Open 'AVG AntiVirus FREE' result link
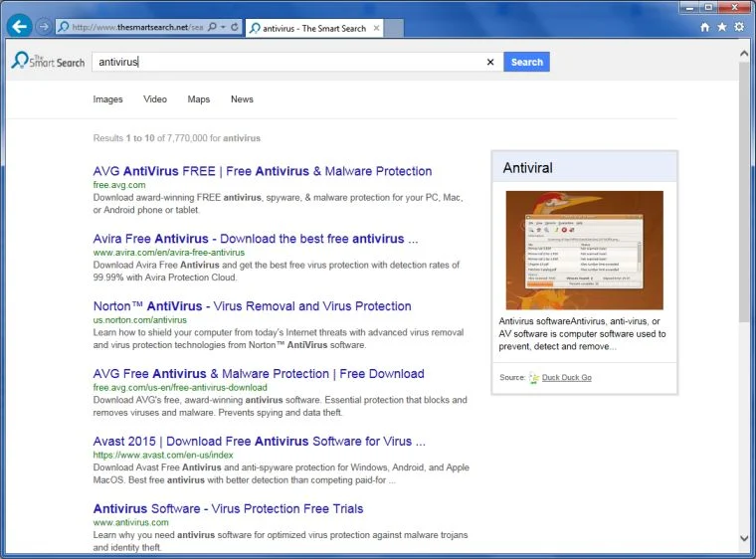Screen dimensions: 756x559 pos(263,171)
